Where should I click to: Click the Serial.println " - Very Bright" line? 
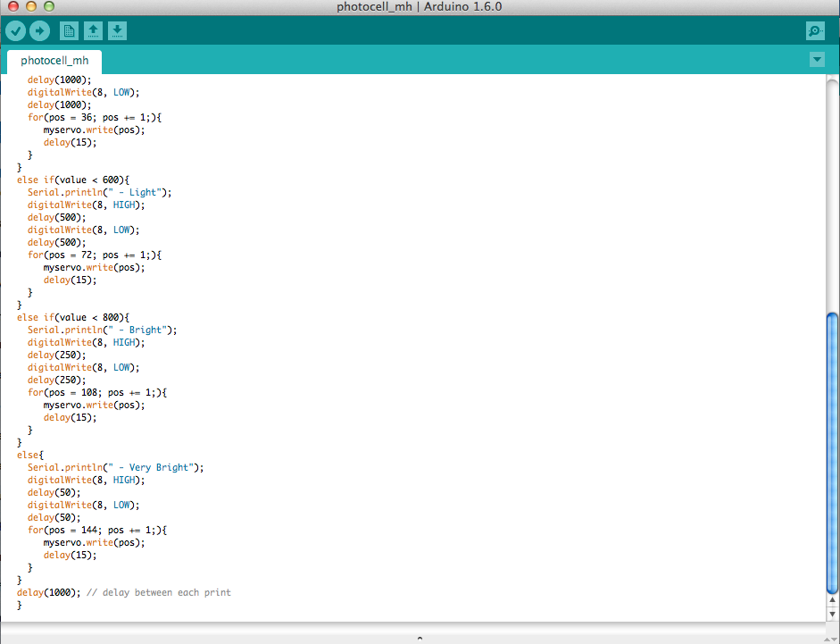[x=116, y=467]
